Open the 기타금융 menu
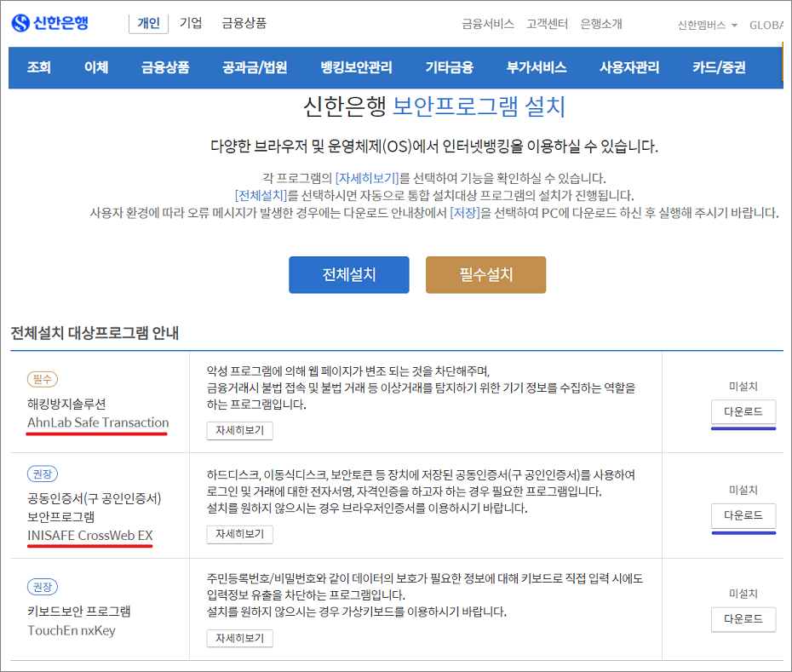The width and height of the screenshot is (792, 672). (x=449, y=67)
